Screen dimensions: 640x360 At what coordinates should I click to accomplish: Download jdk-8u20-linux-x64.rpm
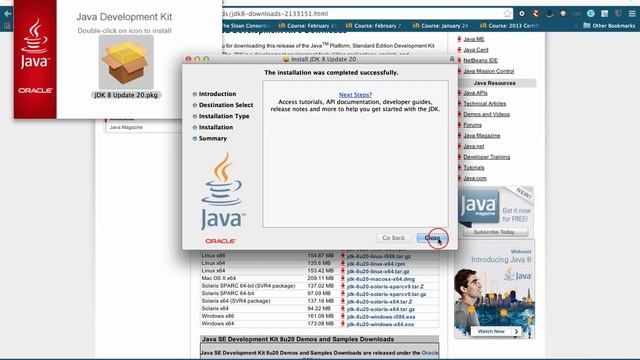pyautogui.click(x=376, y=264)
